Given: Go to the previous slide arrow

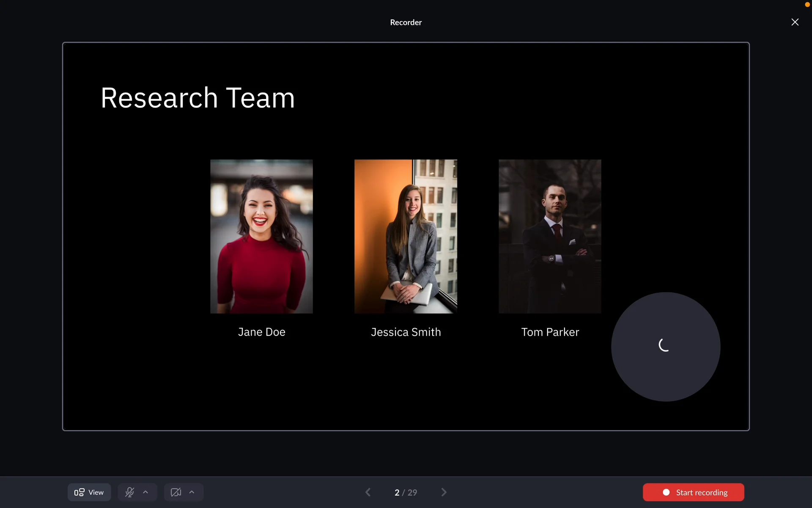Looking at the screenshot, I should pyautogui.click(x=368, y=492).
